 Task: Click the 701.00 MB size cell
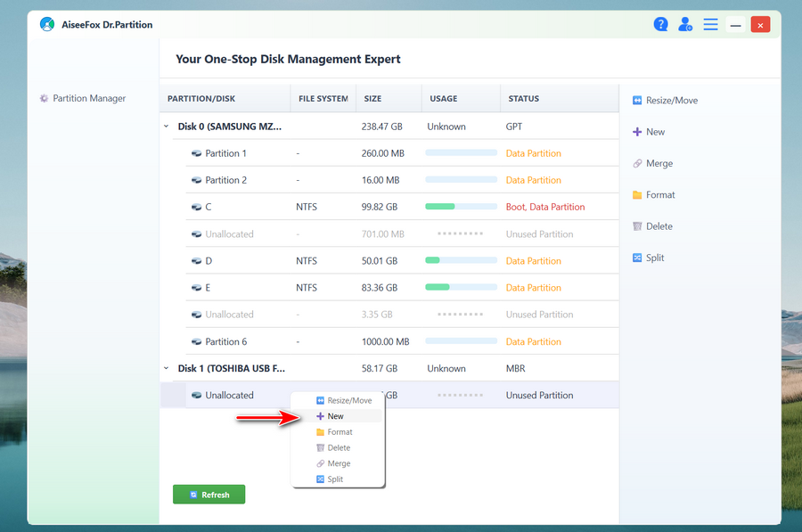(x=382, y=234)
